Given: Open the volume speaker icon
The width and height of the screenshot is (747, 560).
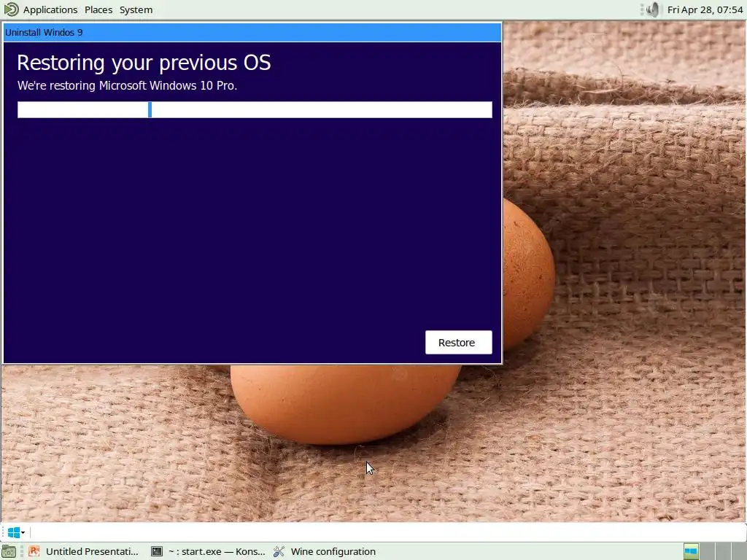Looking at the screenshot, I should click(x=652, y=9).
